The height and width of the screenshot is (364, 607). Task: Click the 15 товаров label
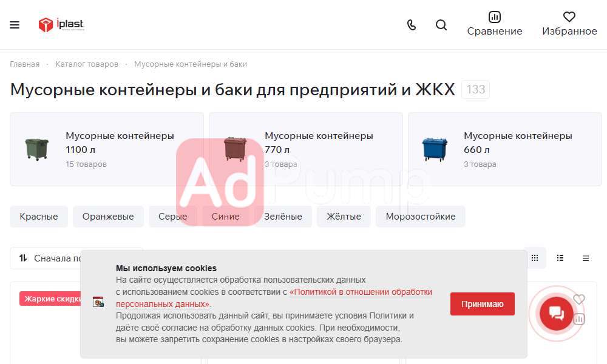86,164
